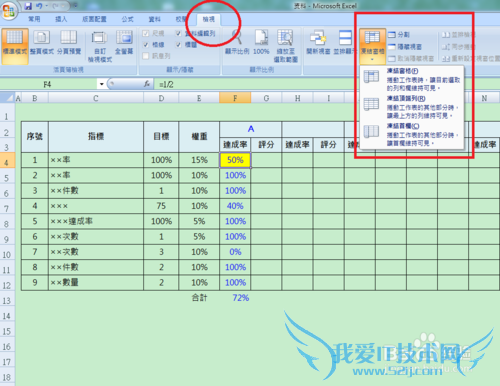Click the target cell with 75
The image size is (500, 386).
coord(161,206)
